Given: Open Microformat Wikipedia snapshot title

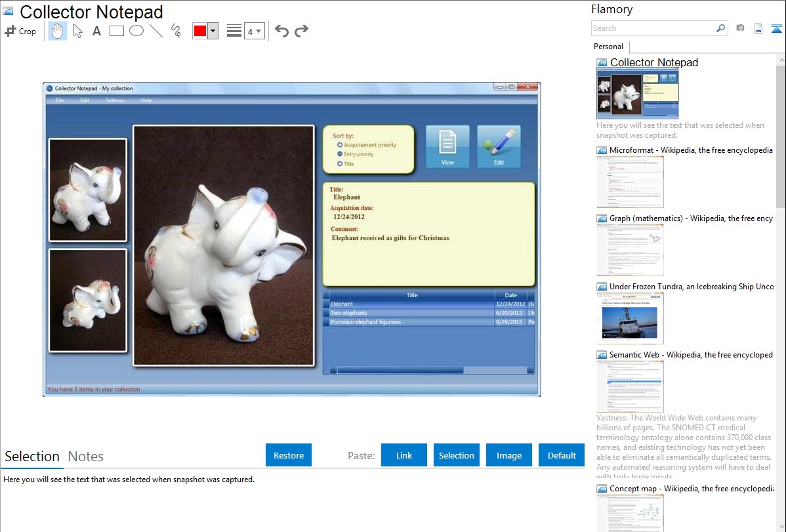Looking at the screenshot, I should (x=691, y=150).
